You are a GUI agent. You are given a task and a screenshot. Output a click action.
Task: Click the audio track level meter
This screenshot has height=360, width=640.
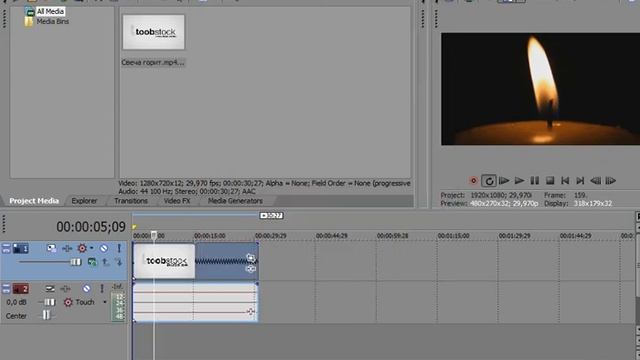[118, 307]
